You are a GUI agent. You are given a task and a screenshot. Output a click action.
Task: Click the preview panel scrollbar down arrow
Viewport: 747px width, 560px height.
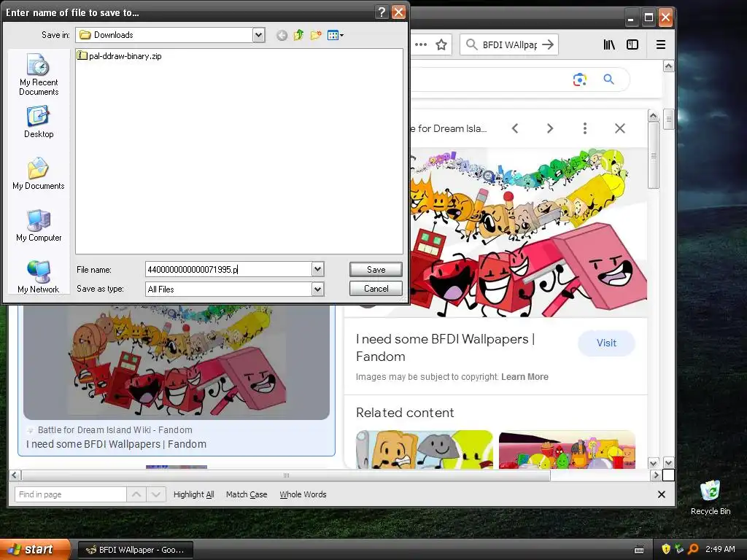(653, 463)
